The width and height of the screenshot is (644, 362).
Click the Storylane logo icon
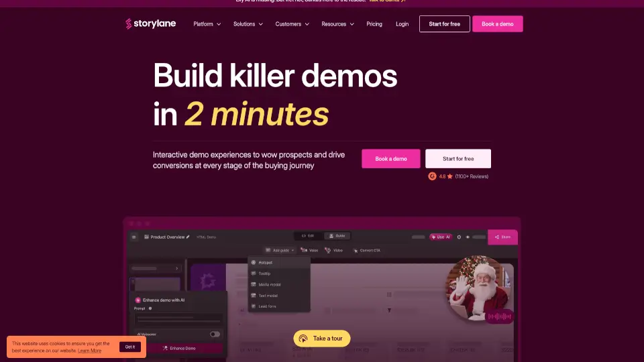click(129, 24)
